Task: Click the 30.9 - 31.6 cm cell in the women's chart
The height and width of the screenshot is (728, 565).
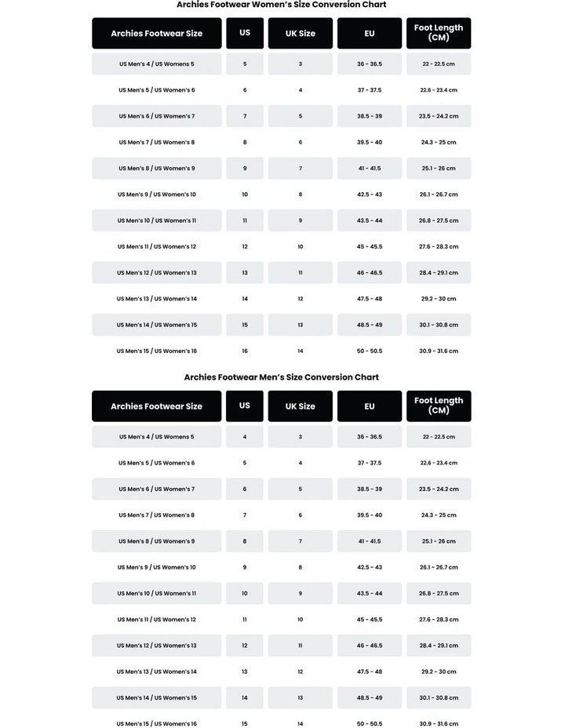Action: [x=439, y=351]
